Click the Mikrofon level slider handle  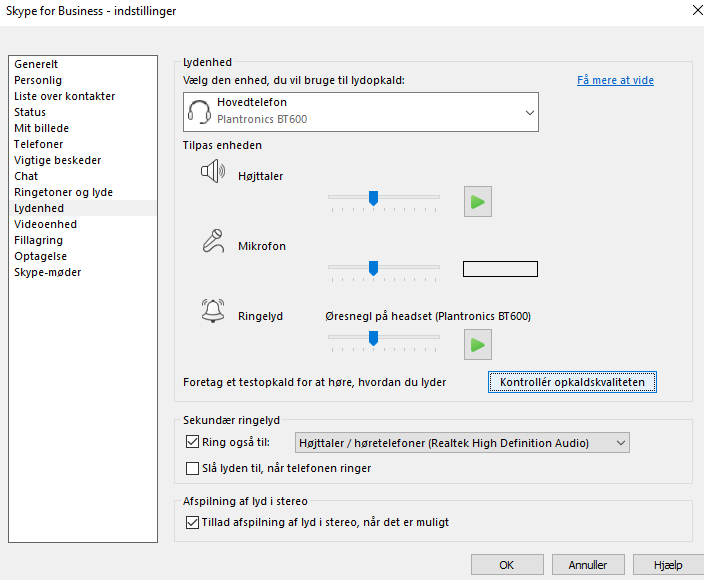(x=373, y=268)
